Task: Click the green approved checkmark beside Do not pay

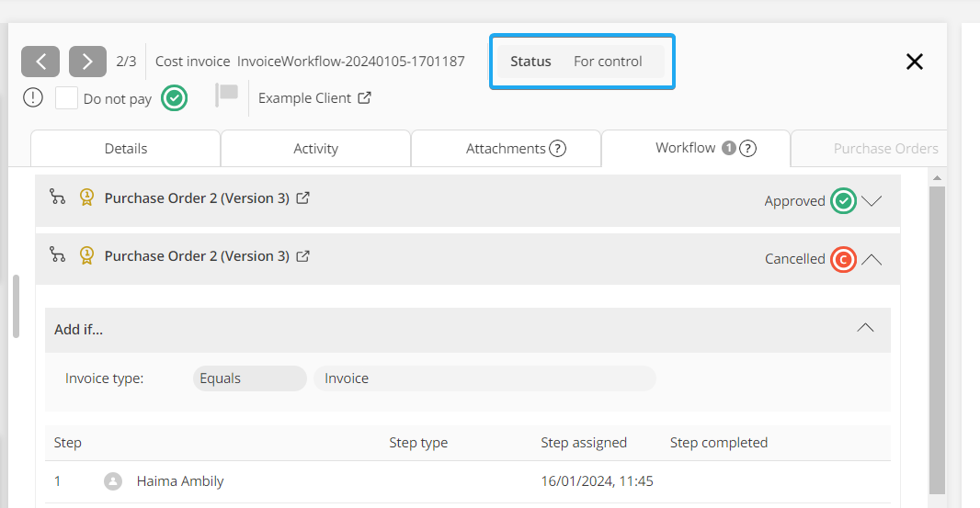Action: click(175, 97)
